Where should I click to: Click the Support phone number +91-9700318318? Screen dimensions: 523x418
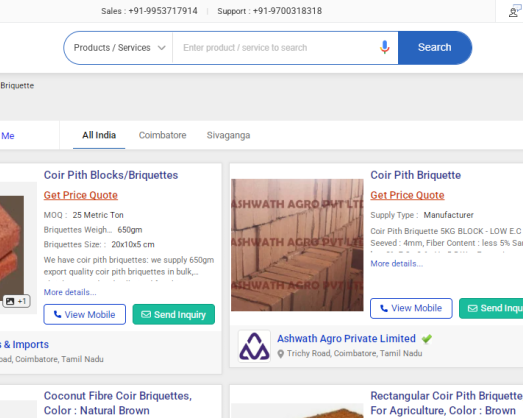pyautogui.click(x=287, y=11)
